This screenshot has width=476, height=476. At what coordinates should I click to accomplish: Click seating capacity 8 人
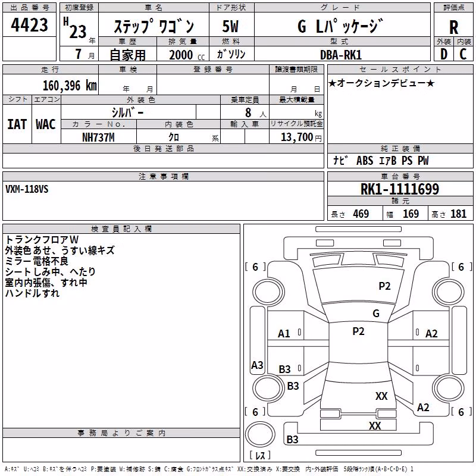pyautogui.click(x=256, y=113)
